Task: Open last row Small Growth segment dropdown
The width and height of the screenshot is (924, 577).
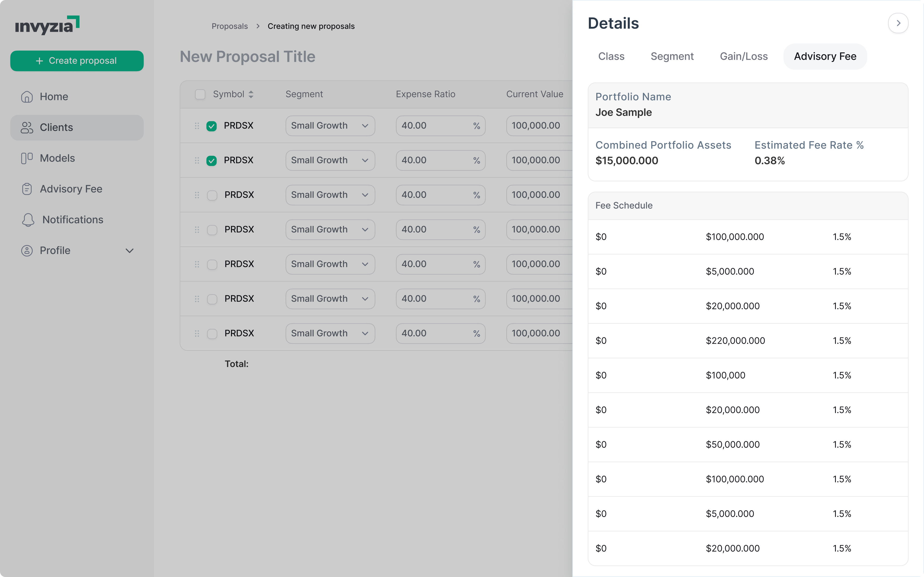Action: tap(330, 333)
